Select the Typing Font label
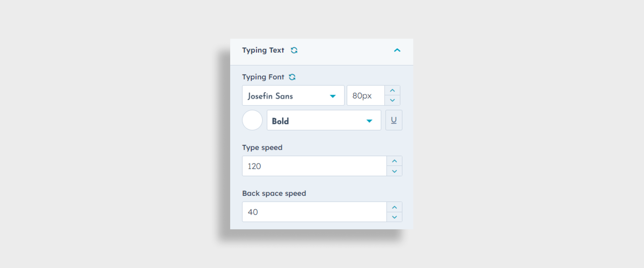644x268 pixels. tap(263, 77)
